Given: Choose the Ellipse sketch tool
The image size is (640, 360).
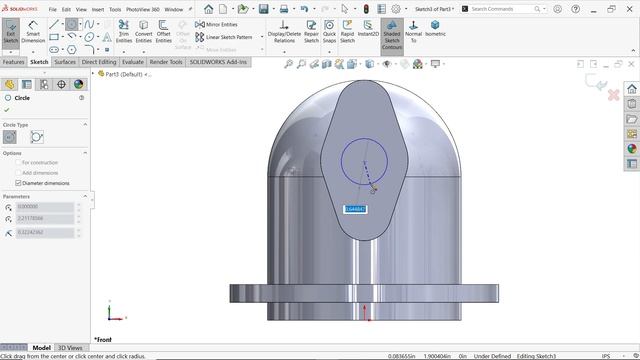Looking at the screenshot, I should click(89, 37).
